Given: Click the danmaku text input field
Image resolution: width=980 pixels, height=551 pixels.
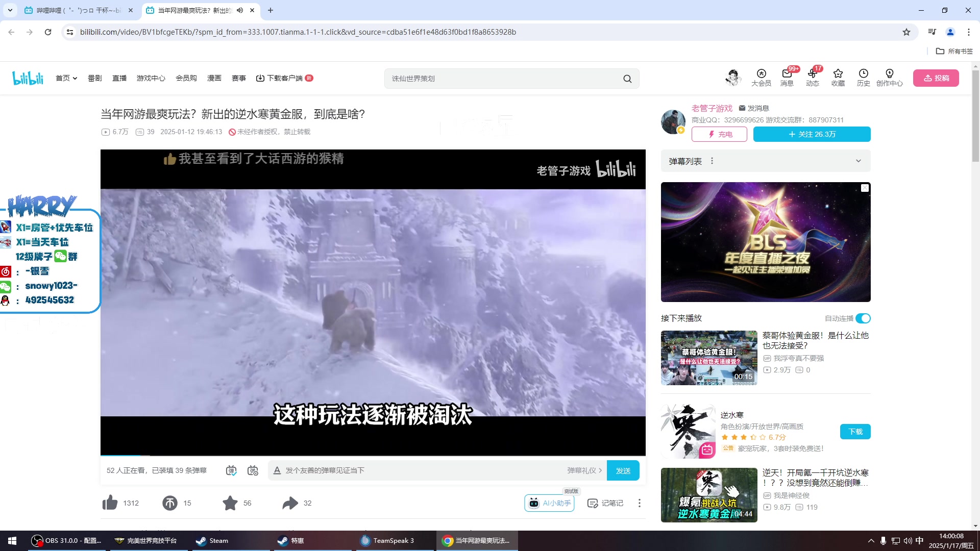Looking at the screenshot, I should 424,470.
